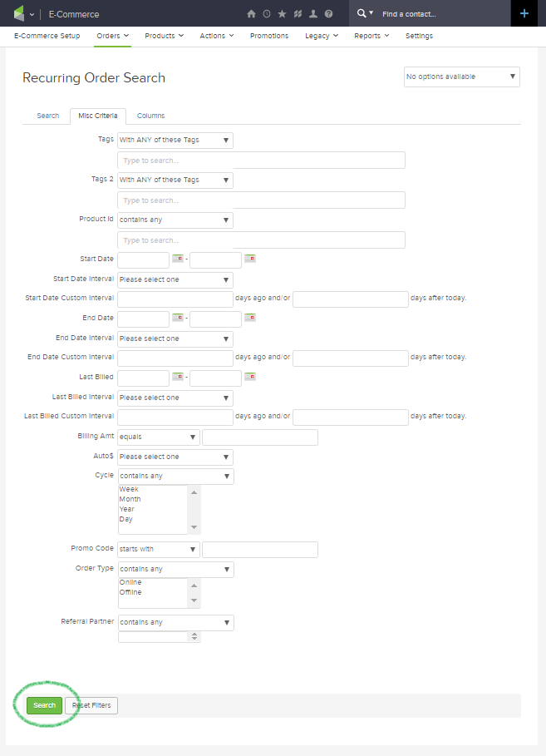Image resolution: width=546 pixels, height=756 pixels.
Task: Click the Billing Amt value field
Action: point(260,437)
